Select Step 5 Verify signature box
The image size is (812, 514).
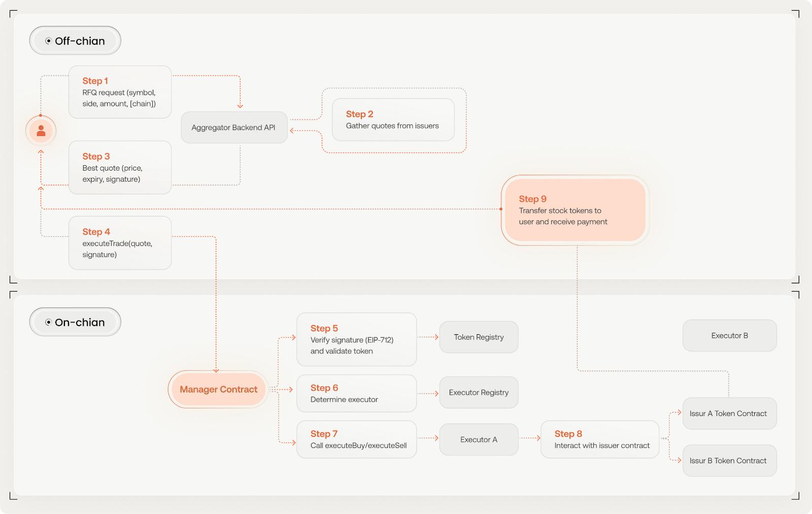[x=356, y=339]
